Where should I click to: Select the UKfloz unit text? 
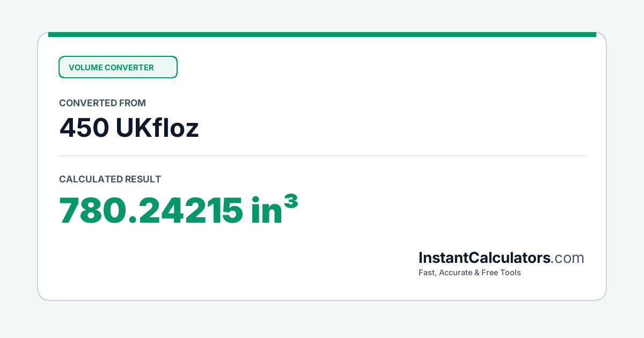point(157,128)
